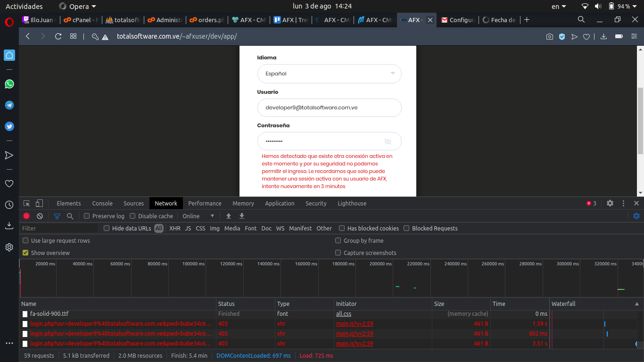This screenshot has width=644, height=362.
Task: Open the Application tab in DevTools
Action: pyautogui.click(x=280, y=203)
